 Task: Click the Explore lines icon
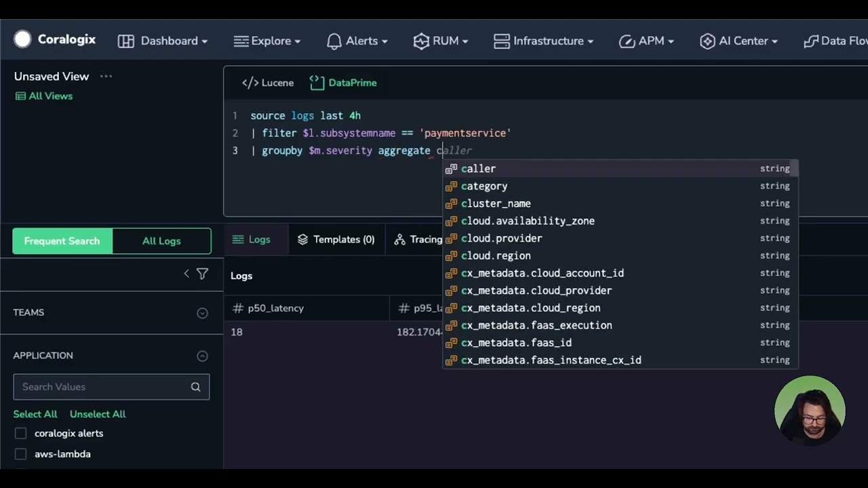pos(241,41)
